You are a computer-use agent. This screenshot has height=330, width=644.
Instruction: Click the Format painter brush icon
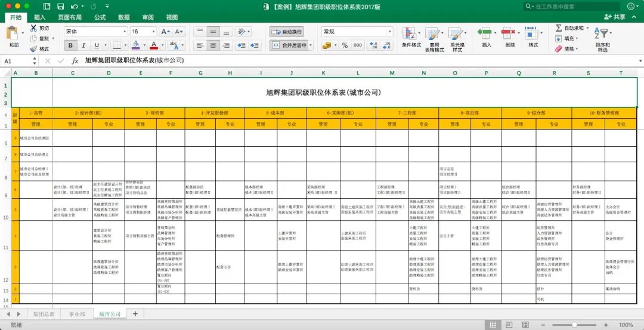33,49
